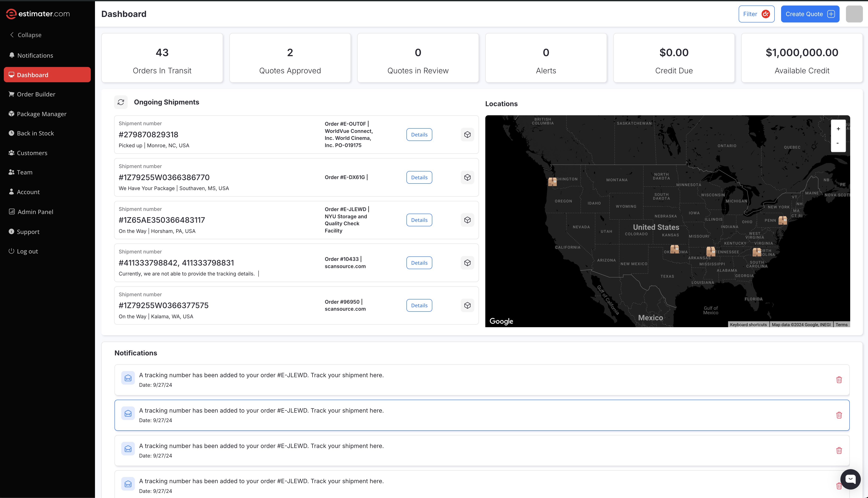
Task: Click the package marker near Tennessee
Action: click(711, 251)
